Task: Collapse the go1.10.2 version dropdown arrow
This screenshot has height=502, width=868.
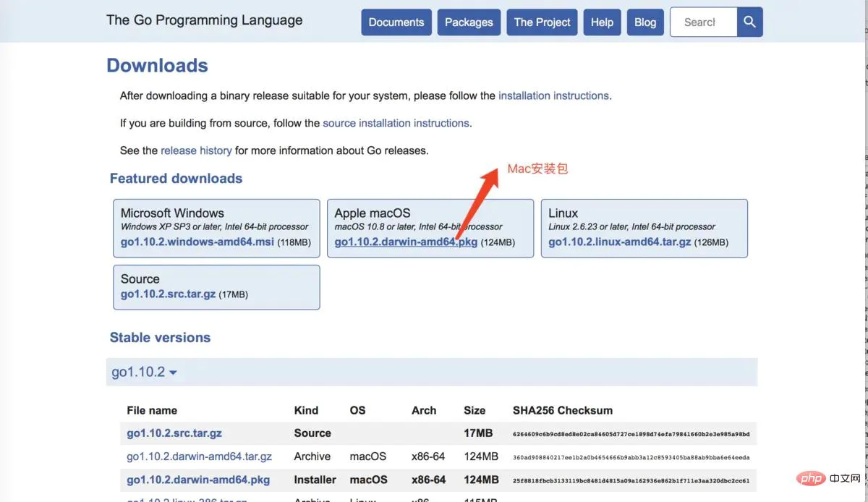Action: (x=174, y=373)
